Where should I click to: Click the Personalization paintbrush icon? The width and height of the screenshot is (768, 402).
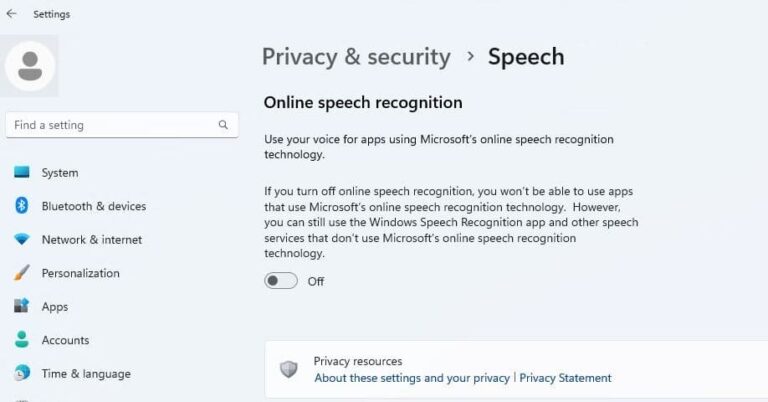(x=22, y=273)
